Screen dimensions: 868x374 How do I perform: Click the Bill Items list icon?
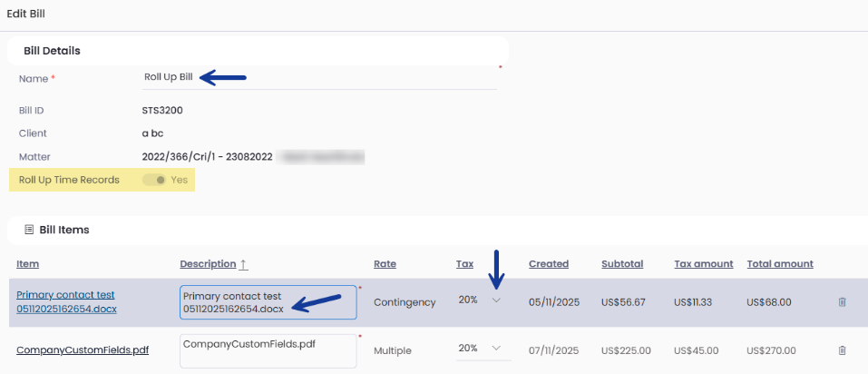click(28, 230)
